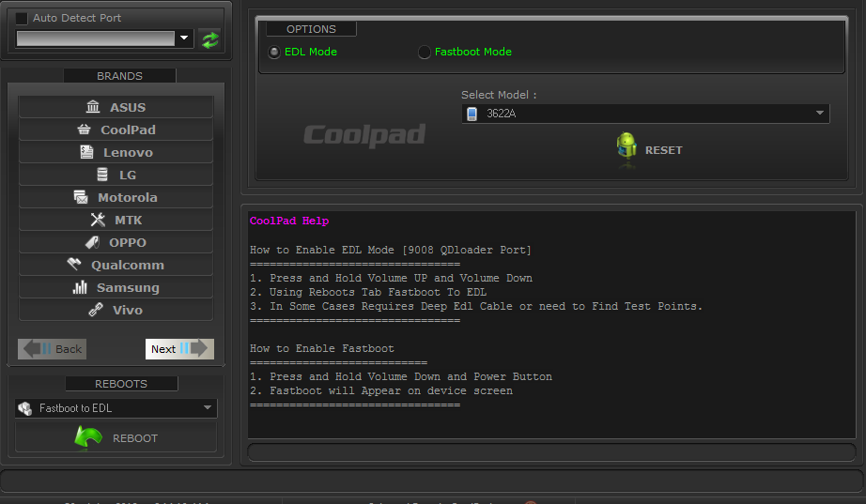Click the CoolPad basket icon

click(84, 130)
